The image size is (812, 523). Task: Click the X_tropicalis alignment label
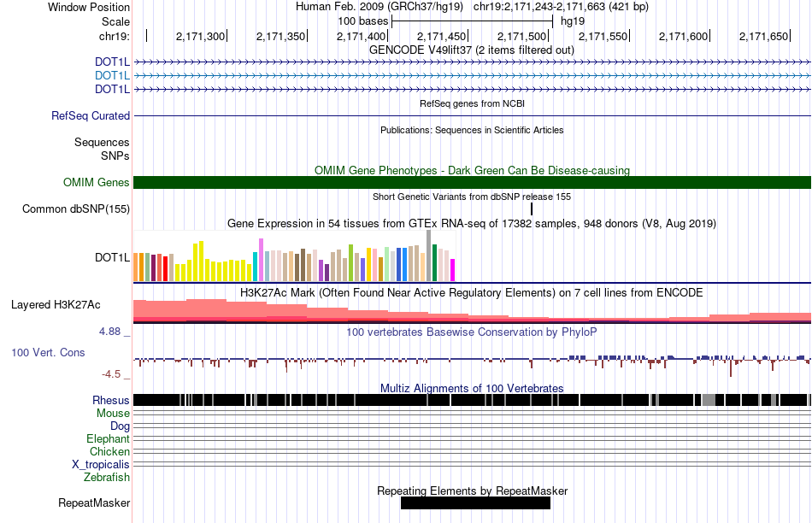click(101, 465)
